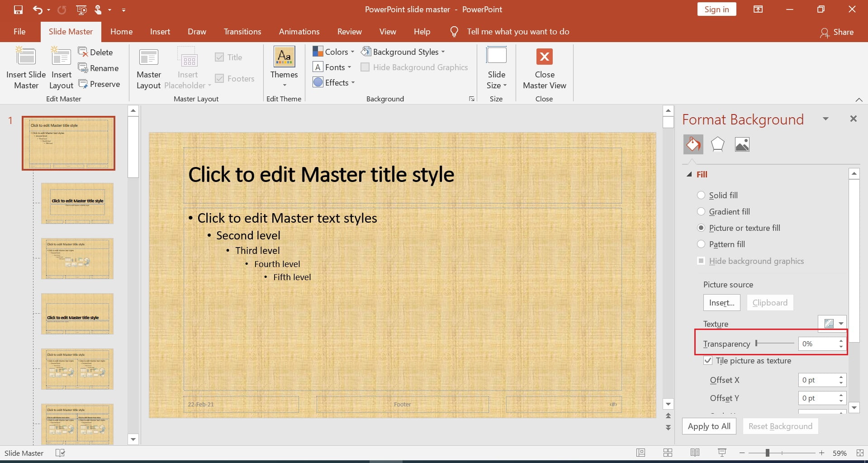Select the first slide master thumbnail

pos(68,143)
